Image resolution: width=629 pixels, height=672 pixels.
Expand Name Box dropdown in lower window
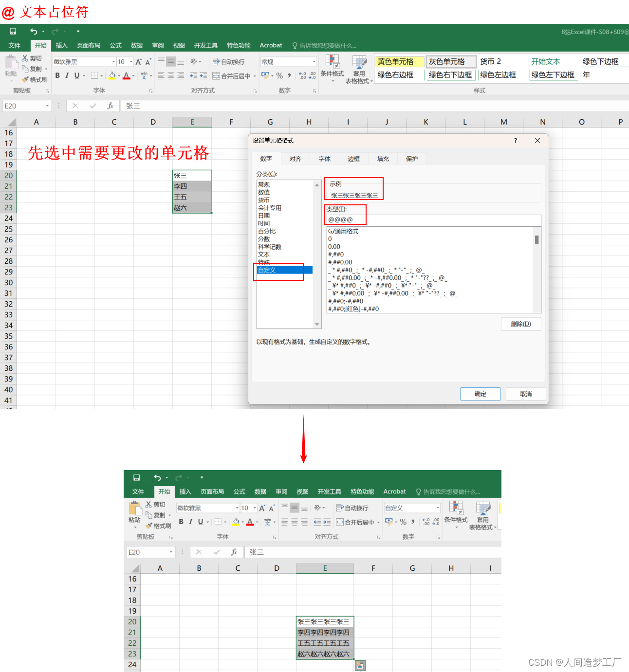coord(171,552)
